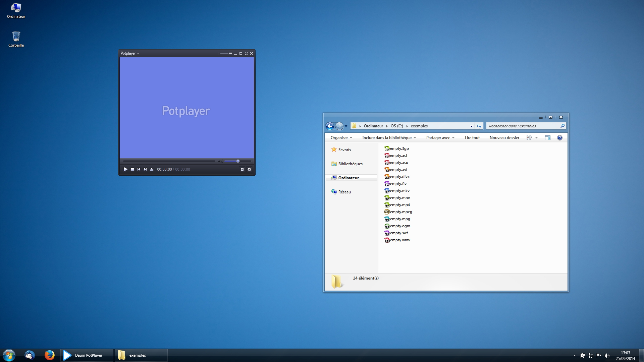
Task: Click the eject/open file icon
Action: pos(152,169)
